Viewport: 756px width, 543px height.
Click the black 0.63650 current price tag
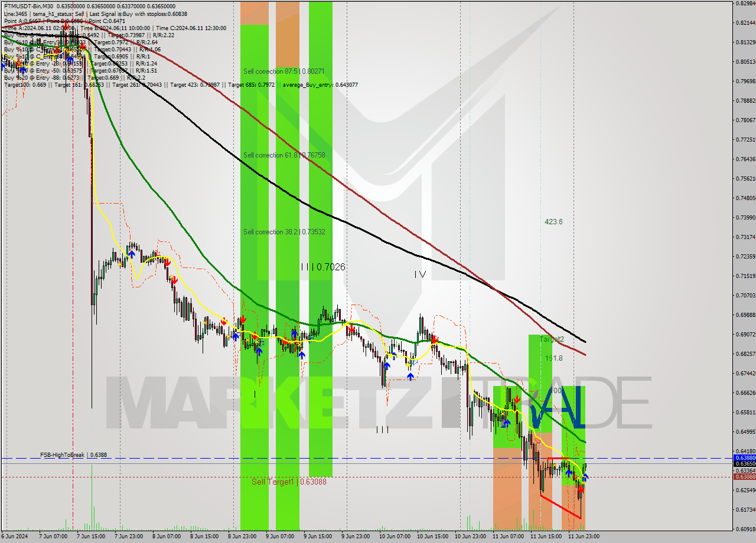coord(744,464)
